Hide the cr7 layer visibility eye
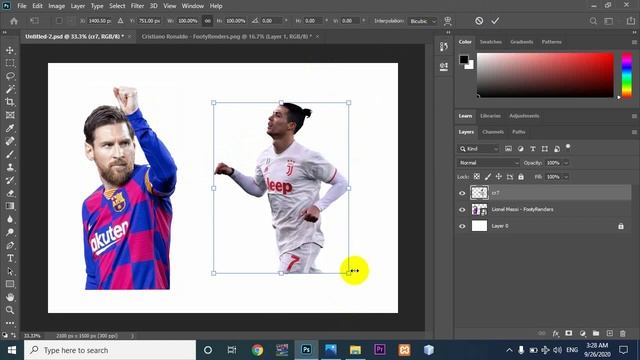 click(x=462, y=193)
